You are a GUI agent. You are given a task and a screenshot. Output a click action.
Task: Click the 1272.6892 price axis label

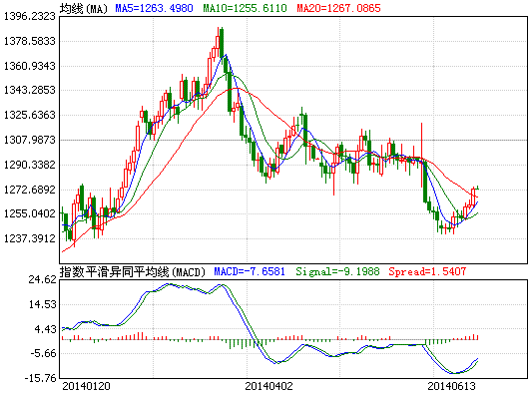coord(30,190)
